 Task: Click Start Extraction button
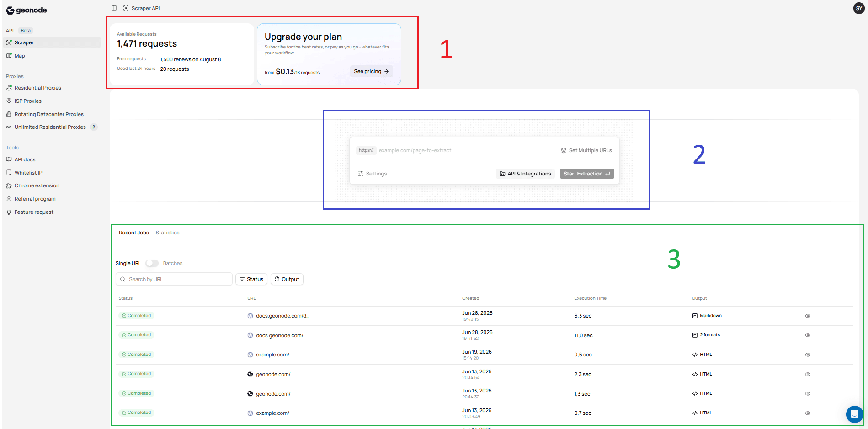pos(587,174)
